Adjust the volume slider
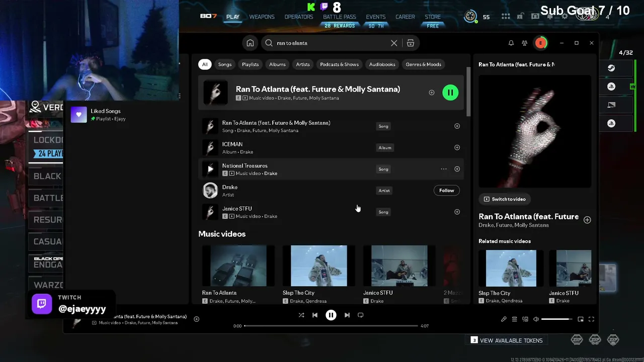The image size is (644, 362). tap(557, 319)
